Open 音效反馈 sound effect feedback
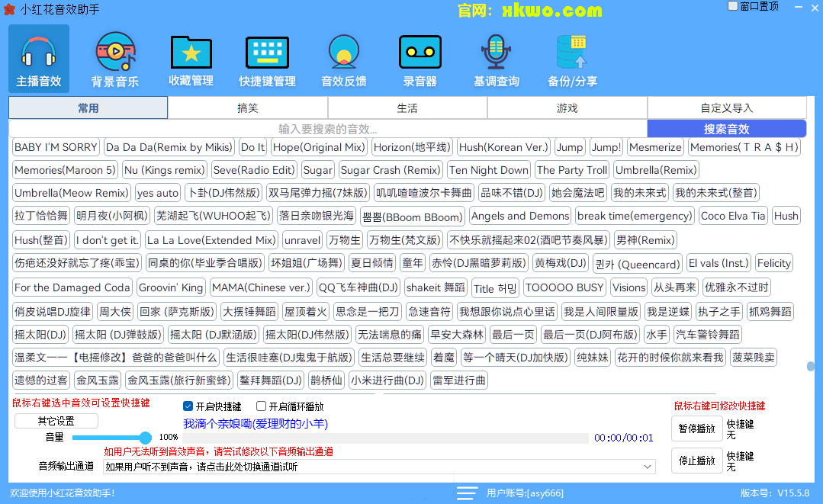 pyautogui.click(x=343, y=58)
